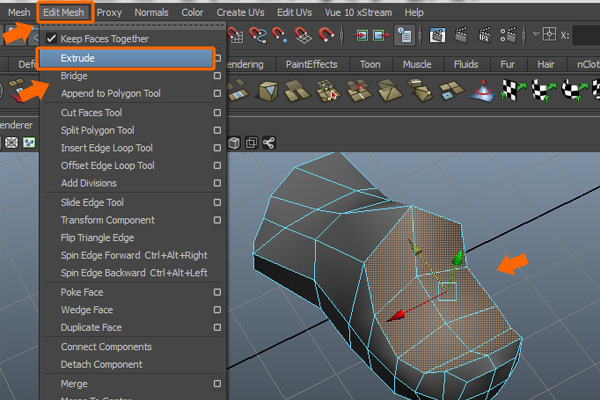This screenshot has width=600, height=400.
Task: Open the Extrude options box
Action: [217, 58]
